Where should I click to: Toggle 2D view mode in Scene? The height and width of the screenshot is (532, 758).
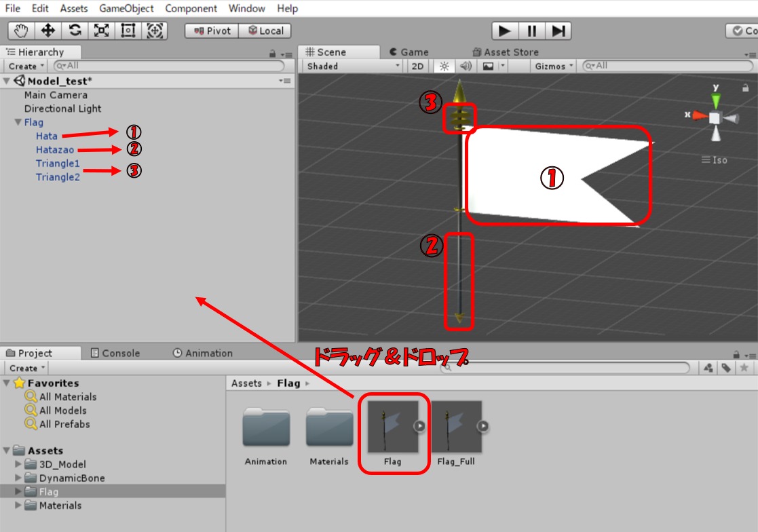click(x=417, y=66)
